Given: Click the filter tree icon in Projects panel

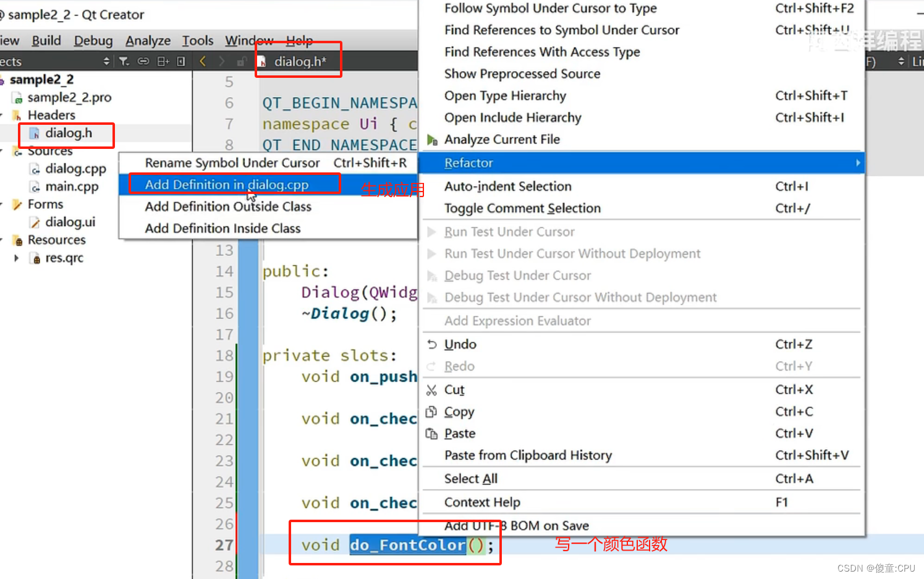Looking at the screenshot, I should (x=124, y=61).
